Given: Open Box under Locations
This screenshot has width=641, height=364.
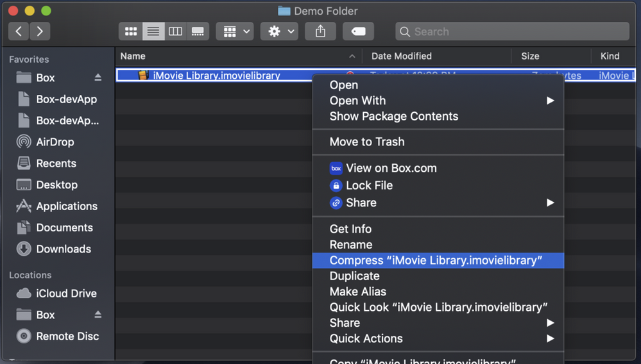Looking at the screenshot, I should point(36,315).
